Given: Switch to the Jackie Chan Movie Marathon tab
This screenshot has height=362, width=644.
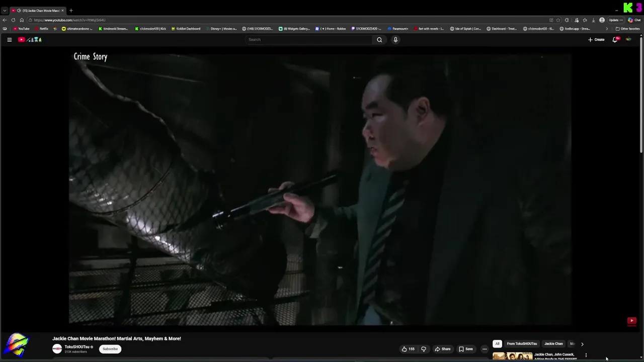Looking at the screenshot, I should [x=38, y=11].
